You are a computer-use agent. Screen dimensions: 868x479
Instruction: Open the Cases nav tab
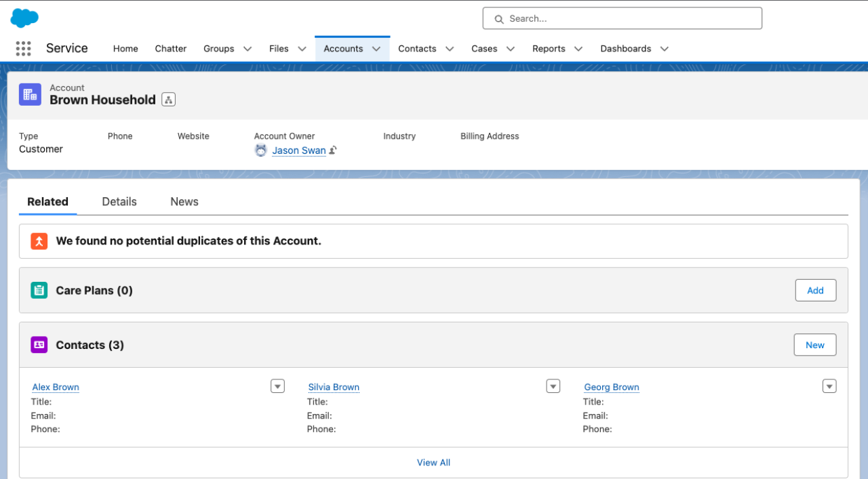(484, 49)
